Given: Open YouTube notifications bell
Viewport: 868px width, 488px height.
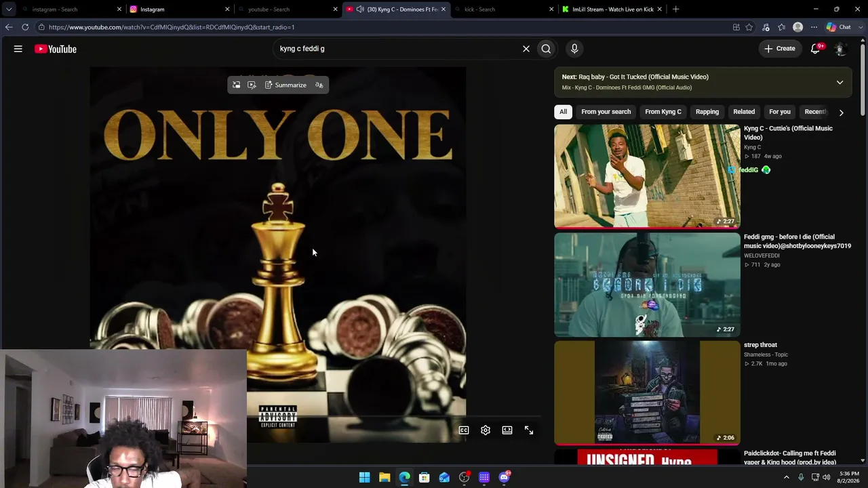Looking at the screenshot, I should point(816,49).
